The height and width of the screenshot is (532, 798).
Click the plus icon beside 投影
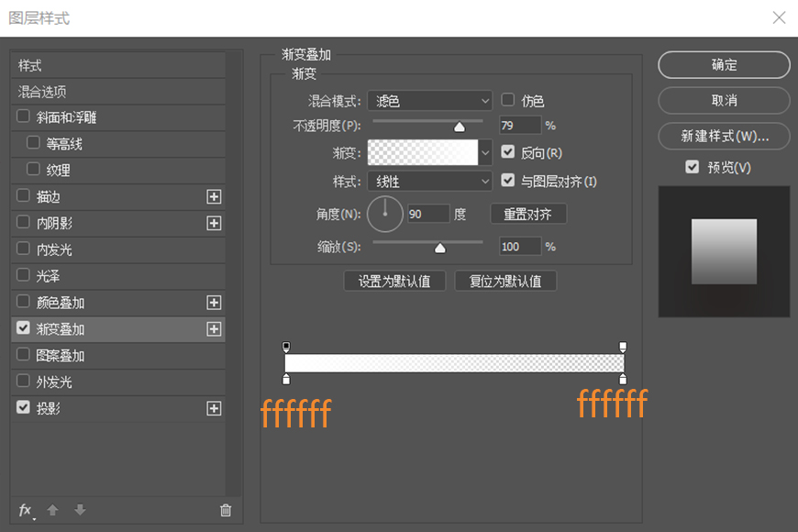point(213,407)
